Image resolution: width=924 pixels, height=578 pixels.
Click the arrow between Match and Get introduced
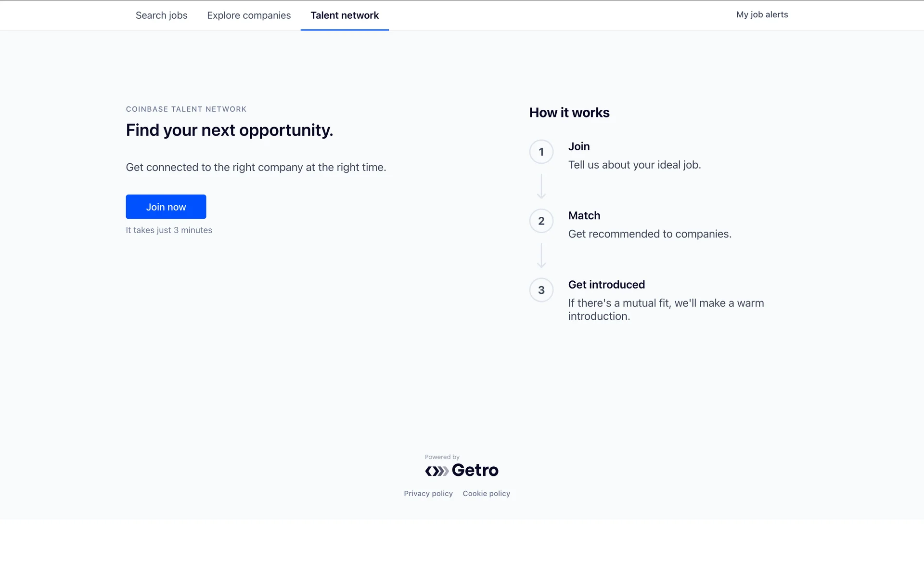(541, 255)
